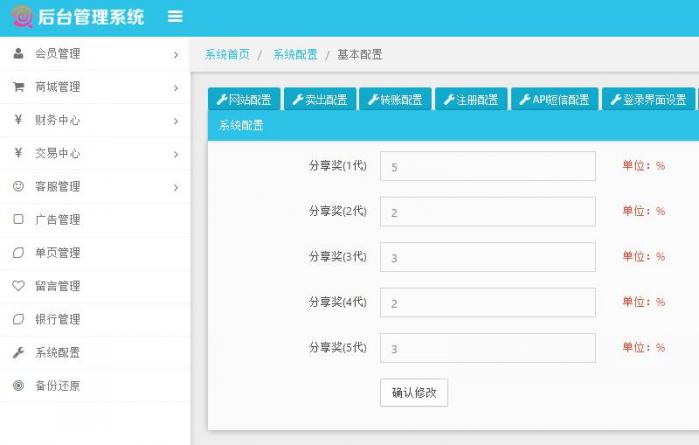Expand the 交易中心 submenu chevron
The height and width of the screenshot is (445, 699).
click(x=175, y=154)
